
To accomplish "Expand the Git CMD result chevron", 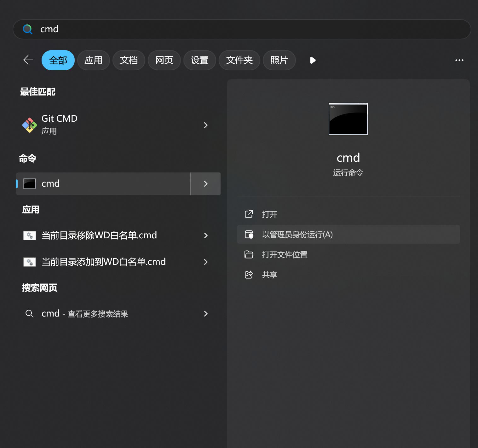I will tap(206, 125).
